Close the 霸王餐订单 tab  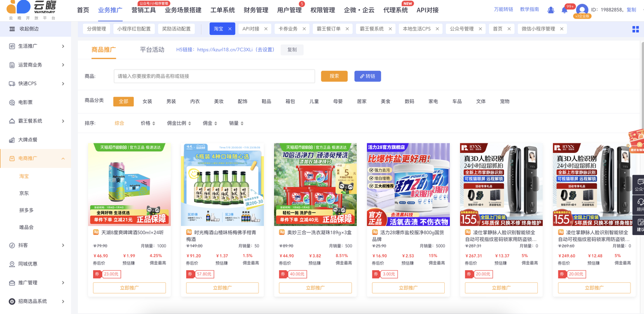point(347,29)
